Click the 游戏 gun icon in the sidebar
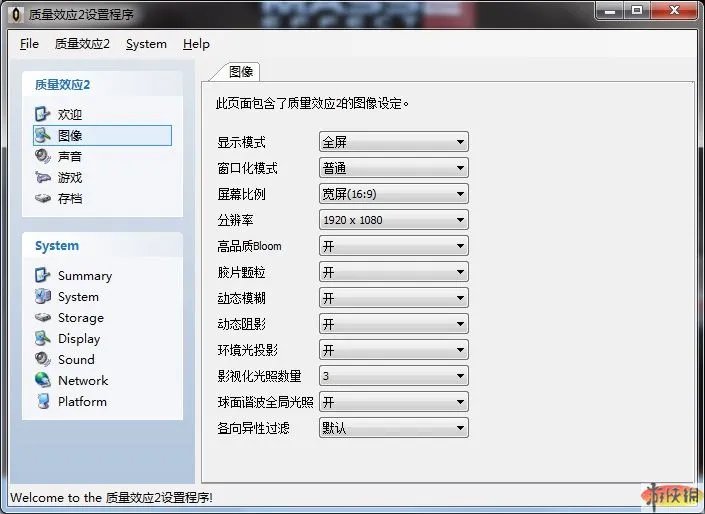Viewport: 705px width, 514px height. pyautogui.click(x=43, y=177)
